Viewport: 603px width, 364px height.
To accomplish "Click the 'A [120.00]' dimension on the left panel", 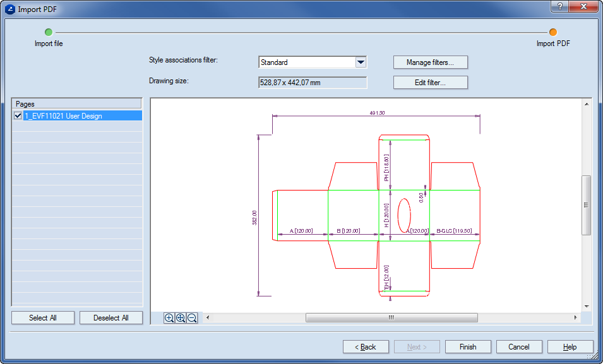I will [301, 231].
